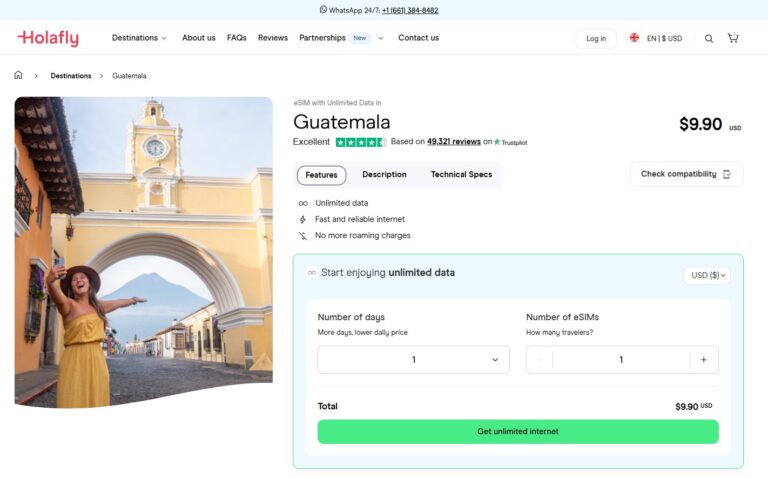768x479 pixels.
Task: Click the Guatemala heading
Action: (342, 122)
